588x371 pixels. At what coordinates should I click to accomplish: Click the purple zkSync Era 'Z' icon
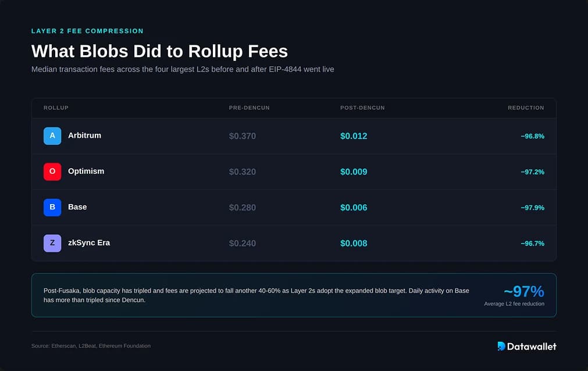click(x=52, y=243)
